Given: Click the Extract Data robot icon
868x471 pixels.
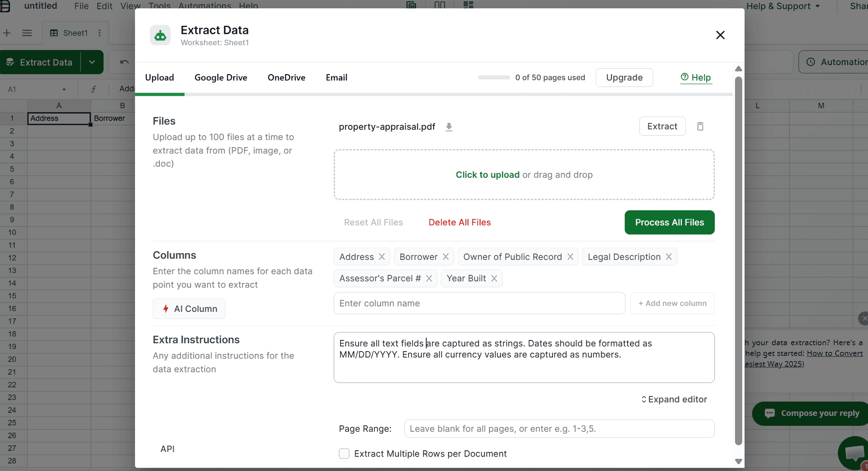Looking at the screenshot, I should (160, 35).
